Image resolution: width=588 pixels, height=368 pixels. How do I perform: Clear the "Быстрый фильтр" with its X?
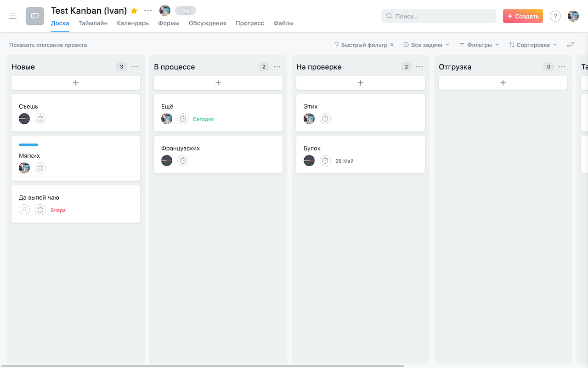coord(391,45)
